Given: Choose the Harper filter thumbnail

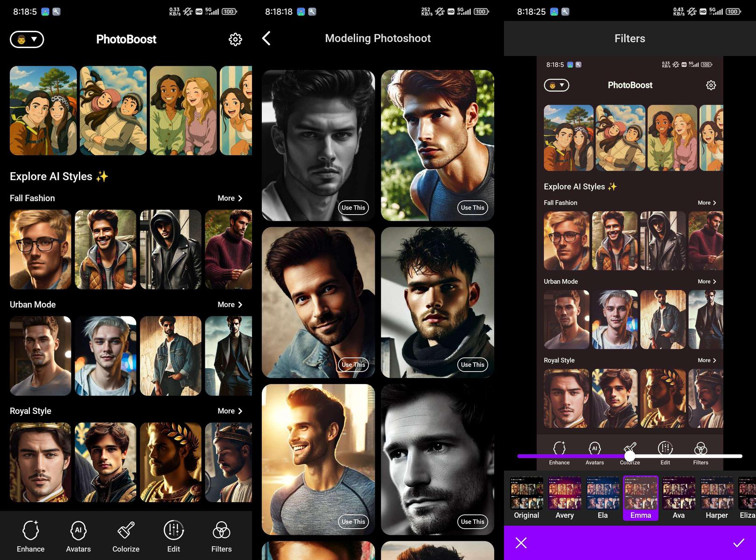Looking at the screenshot, I should tap(717, 497).
